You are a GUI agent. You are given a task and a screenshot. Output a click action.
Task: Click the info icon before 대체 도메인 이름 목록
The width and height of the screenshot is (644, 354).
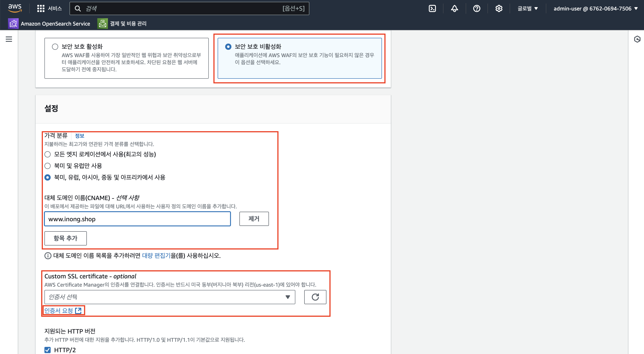pos(48,256)
